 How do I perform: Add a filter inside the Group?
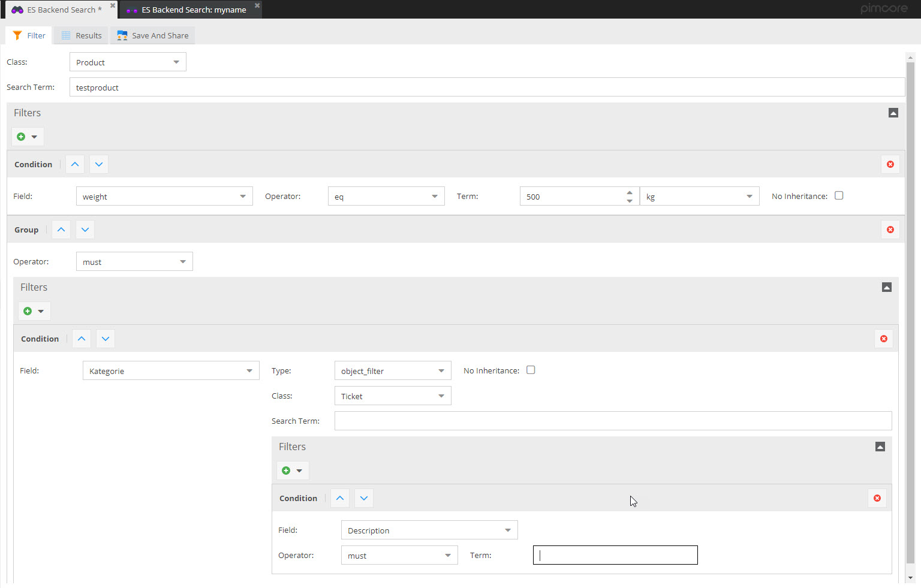pos(34,311)
